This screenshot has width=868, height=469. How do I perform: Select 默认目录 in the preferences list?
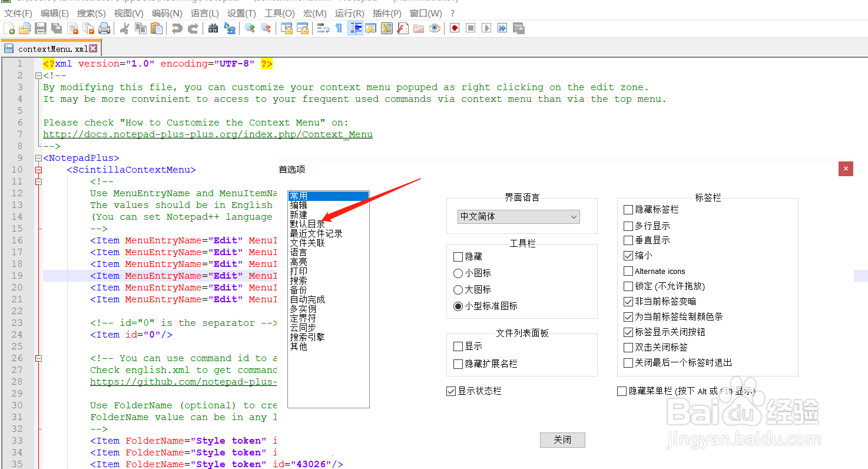click(307, 224)
